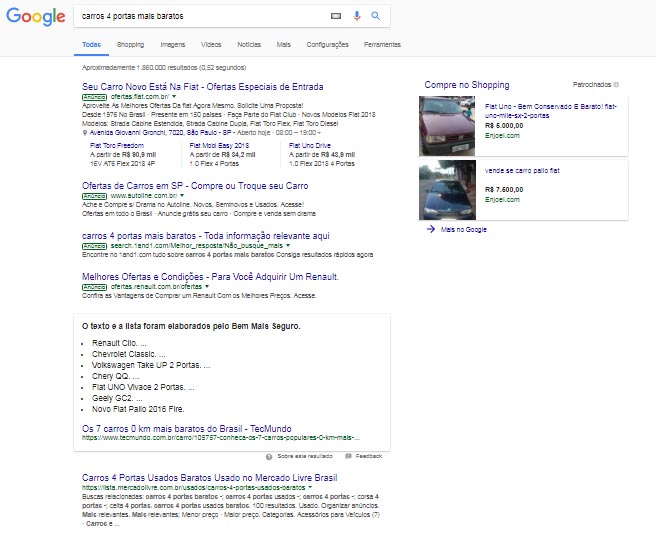Switch to the Notícias tab
This screenshot has width=656, height=536.
tap(249, 45)
